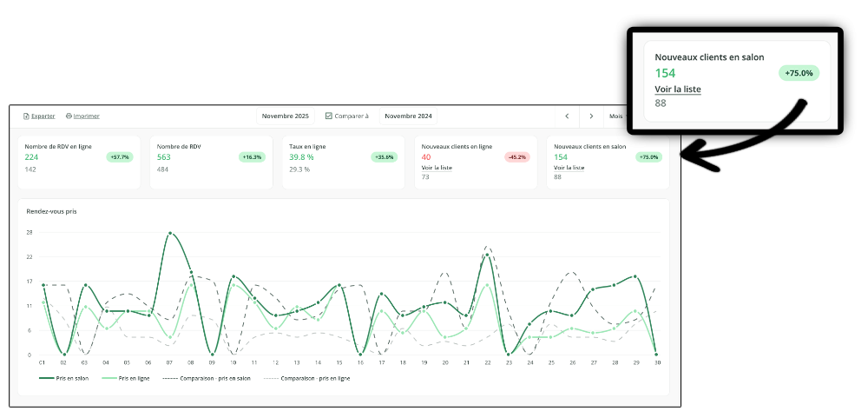Open the Mois period dropdown
The height and width of the screenshot is (418, 868).
(616, 116)
